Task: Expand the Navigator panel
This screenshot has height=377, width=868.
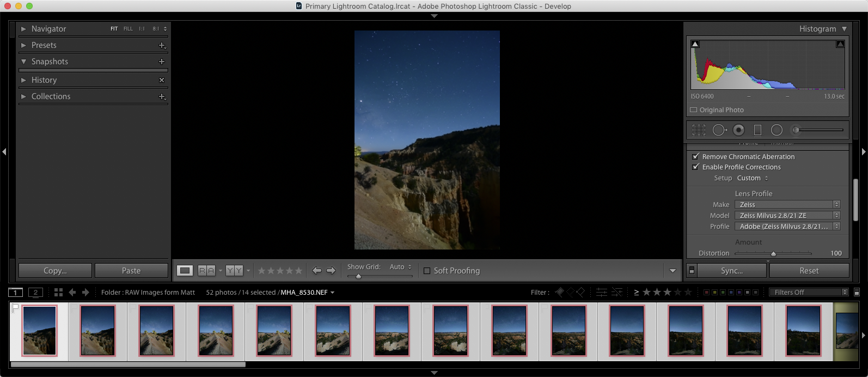Action: (x=23, y=29)
